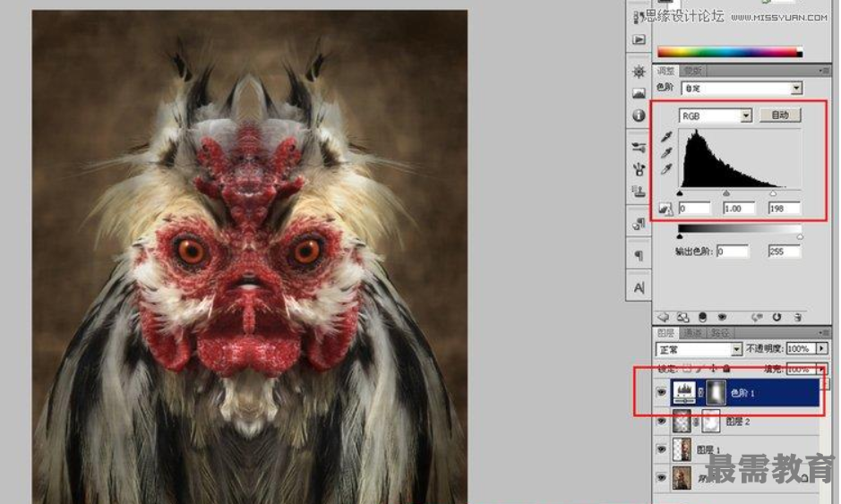Click the reset adjustment circular arrow
Viewport: 841px width, 504px height.
[777, 317]
